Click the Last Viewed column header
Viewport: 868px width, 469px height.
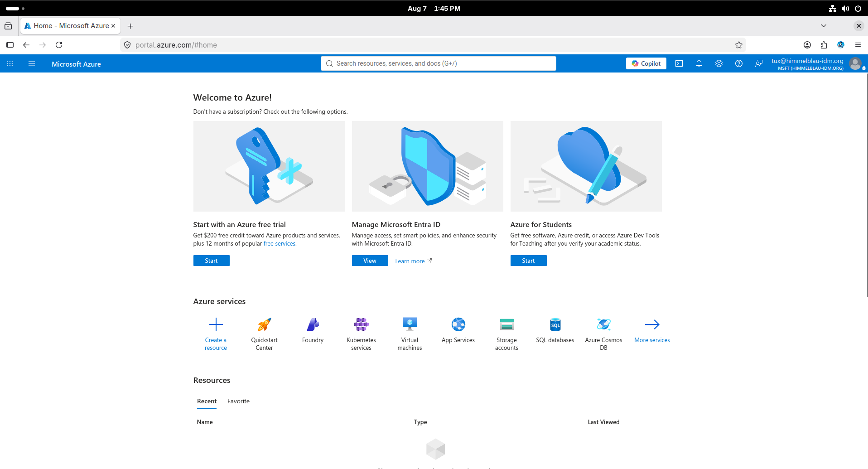[604, 422]
